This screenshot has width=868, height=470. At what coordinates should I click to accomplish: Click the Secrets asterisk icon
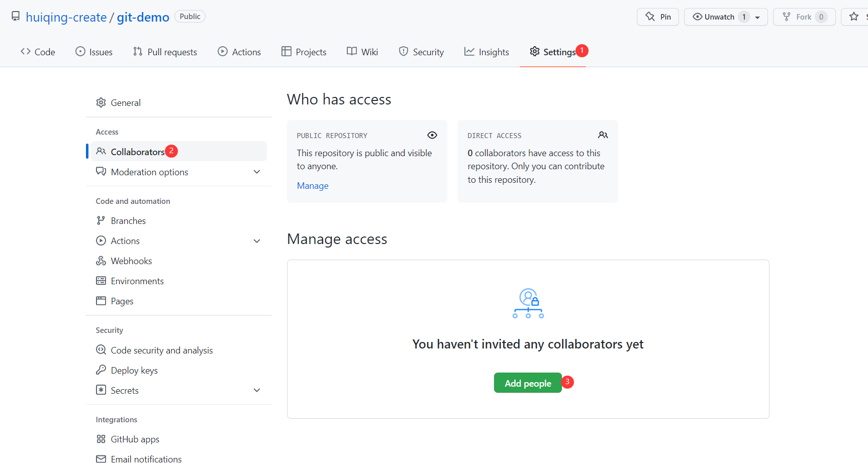[101, 390]
